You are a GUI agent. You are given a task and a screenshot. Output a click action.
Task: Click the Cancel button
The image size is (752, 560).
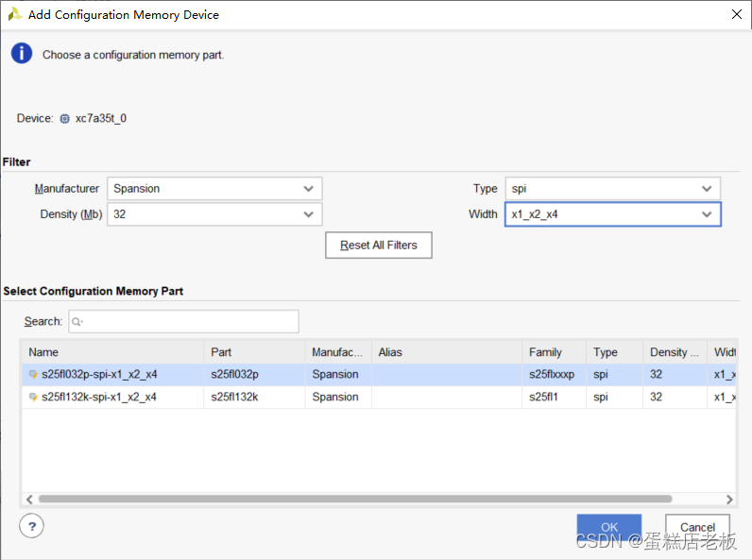[x=697, y=527]
